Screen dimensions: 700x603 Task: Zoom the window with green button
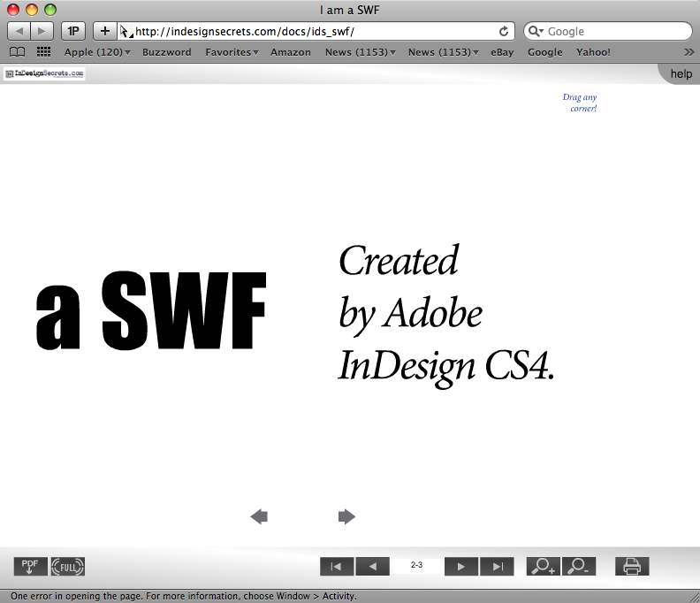point(50,10)
